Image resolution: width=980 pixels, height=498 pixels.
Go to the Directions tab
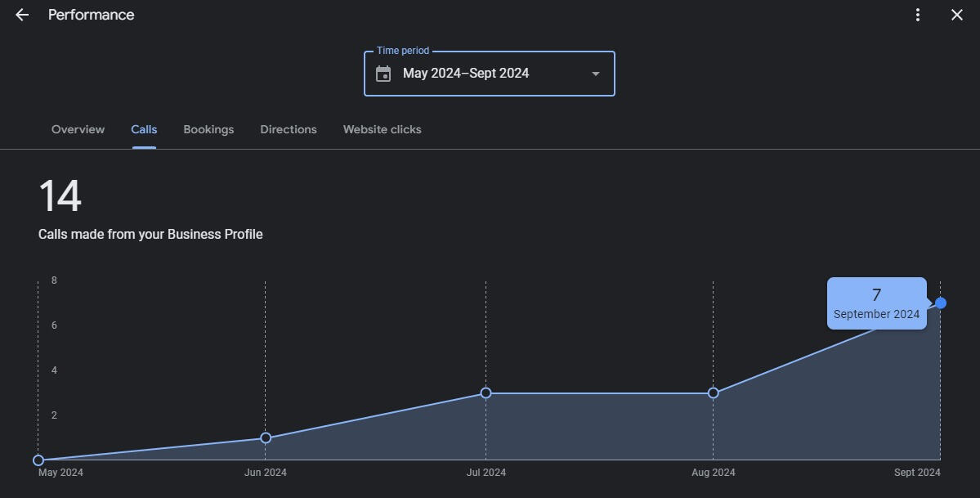(289, 129)
